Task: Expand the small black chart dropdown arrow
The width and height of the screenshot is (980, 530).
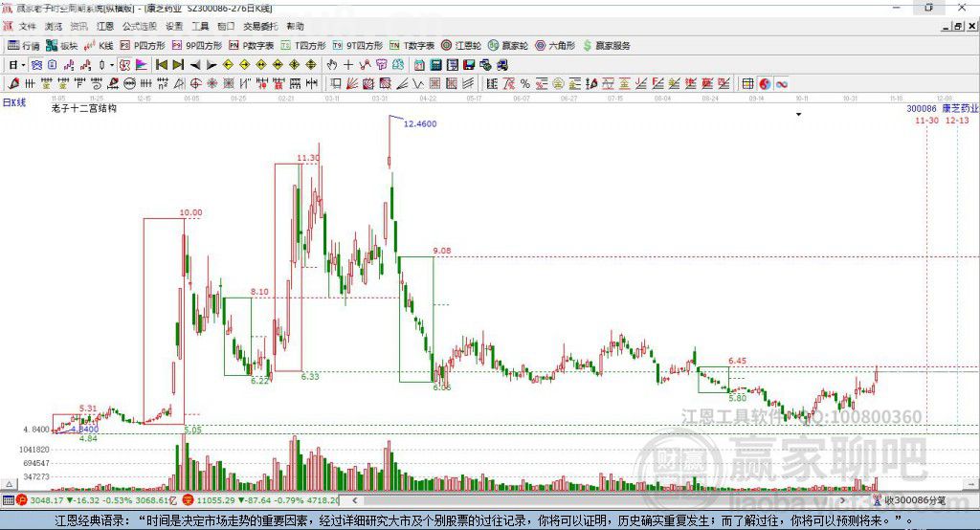Action: (799, 115)
